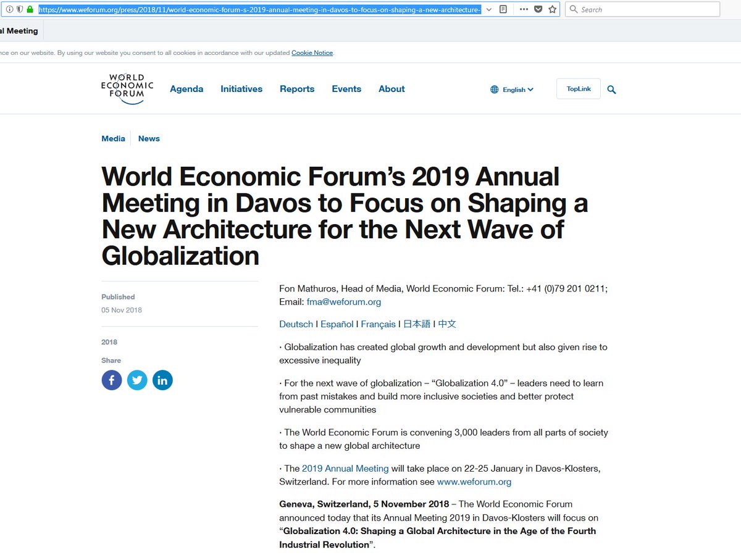
Task: Expand the address bar history dropdown arrow
Action: [x=489, y=9]
